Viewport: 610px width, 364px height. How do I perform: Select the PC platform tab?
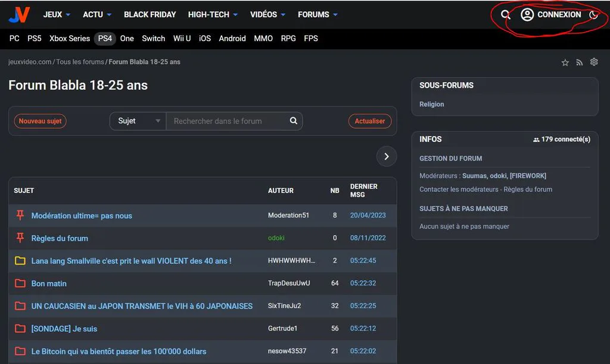pos(14,39)
